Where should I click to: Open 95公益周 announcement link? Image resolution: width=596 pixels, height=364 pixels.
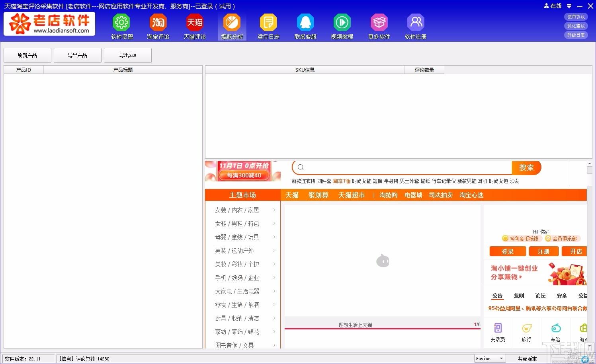point(537,308)
